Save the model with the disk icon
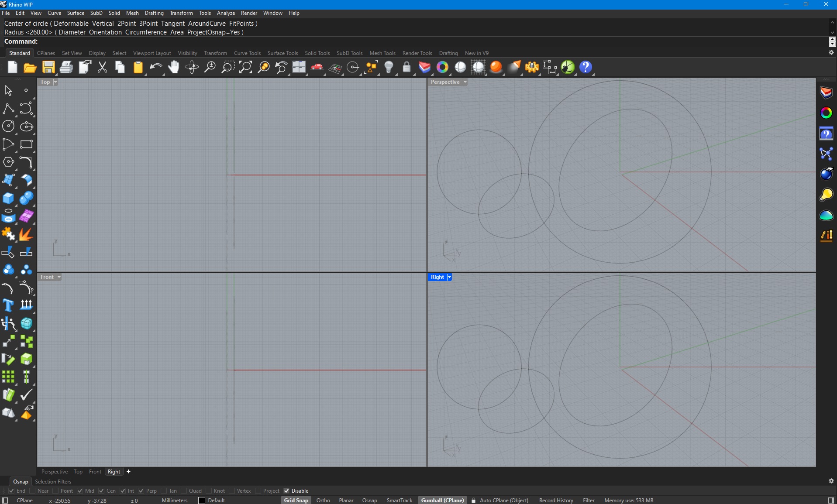Viewport: 837px width, 504px height. pos(48,67)
